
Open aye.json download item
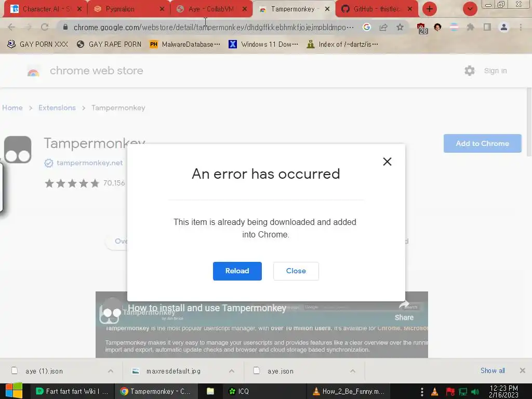[280, 371]
